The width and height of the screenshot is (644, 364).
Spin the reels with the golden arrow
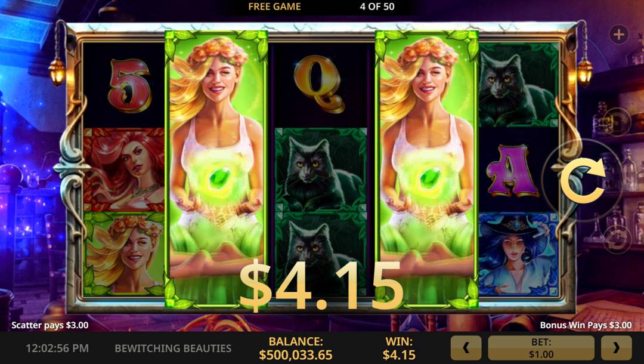click(x=583, y=180)
